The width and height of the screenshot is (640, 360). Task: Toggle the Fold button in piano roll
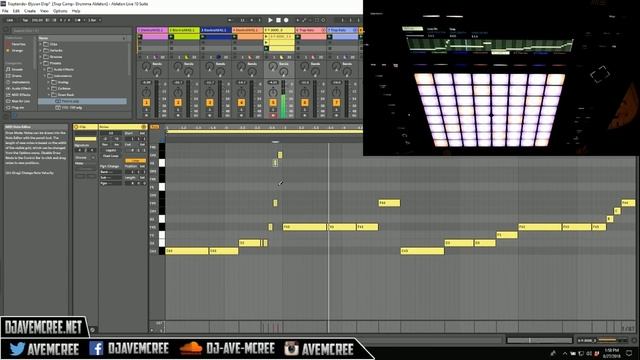tap(155, 127)
